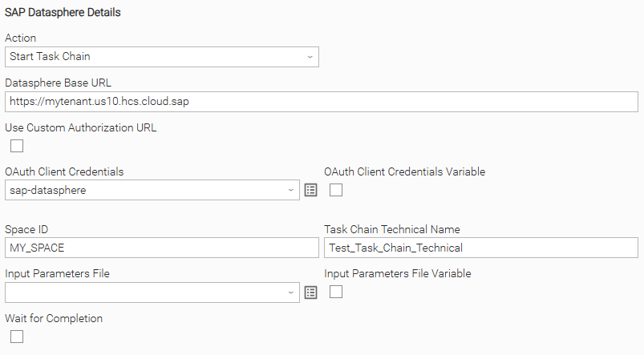Screen dimensions: 644x355
Task: Enable Use Custom Authorization URL checkbox
Action: point(17,146)
